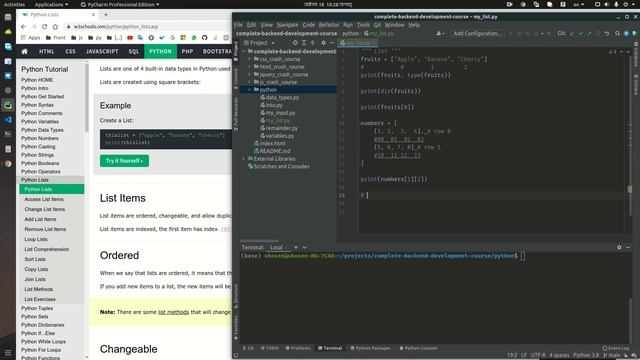640x360 pixels.
Task: Expand js_crash_course folder
Action: coord(249,82)
